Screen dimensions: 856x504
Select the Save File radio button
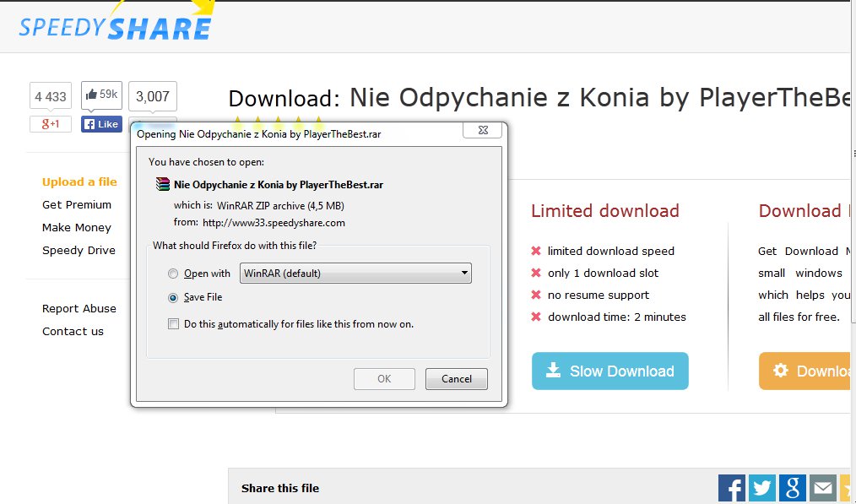[x=173, y=298]
